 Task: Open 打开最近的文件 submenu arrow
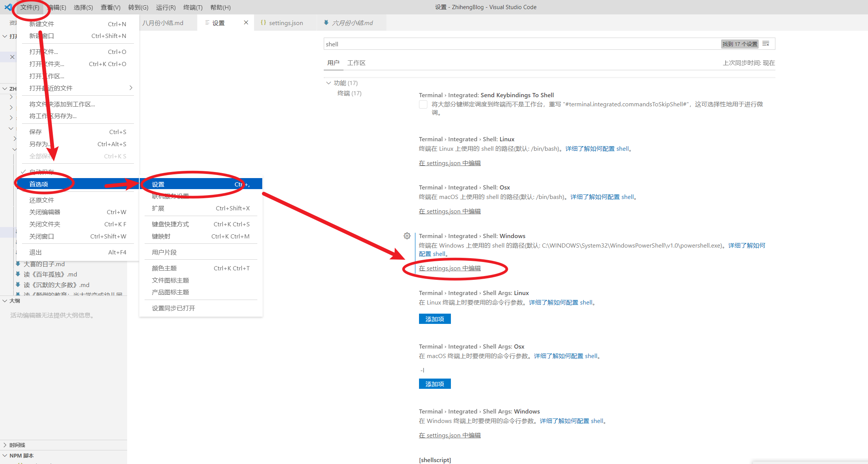131,88
